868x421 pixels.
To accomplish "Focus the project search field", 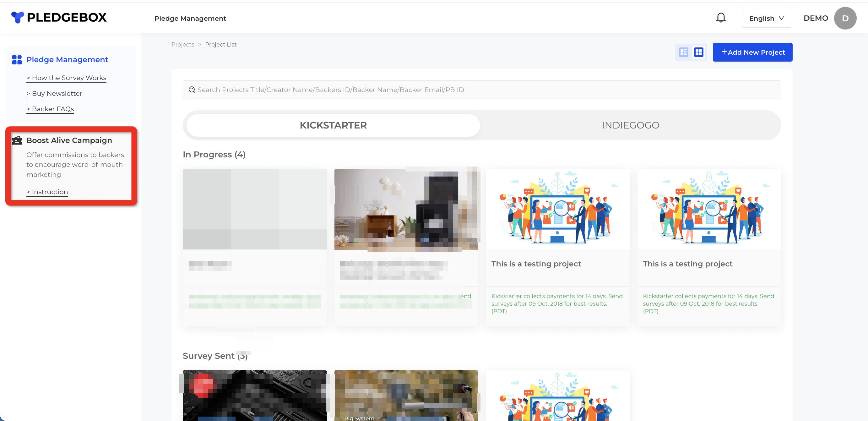I will (482, 90).
